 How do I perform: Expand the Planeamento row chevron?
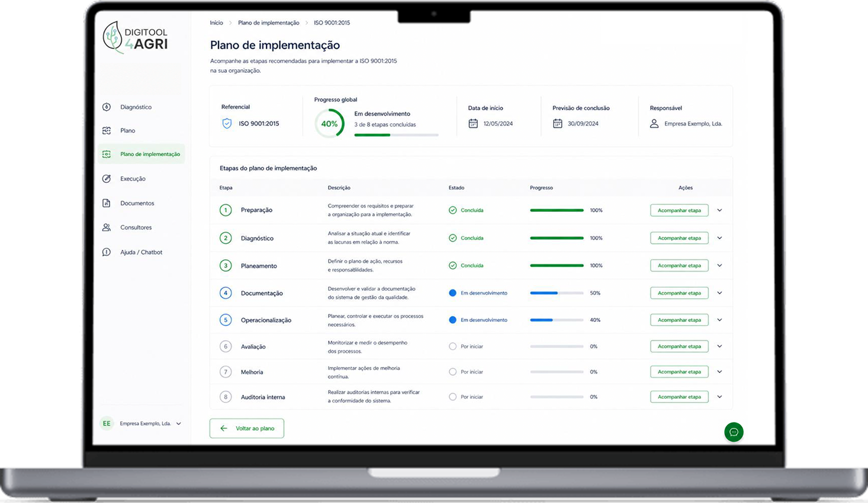pos(719,266)
